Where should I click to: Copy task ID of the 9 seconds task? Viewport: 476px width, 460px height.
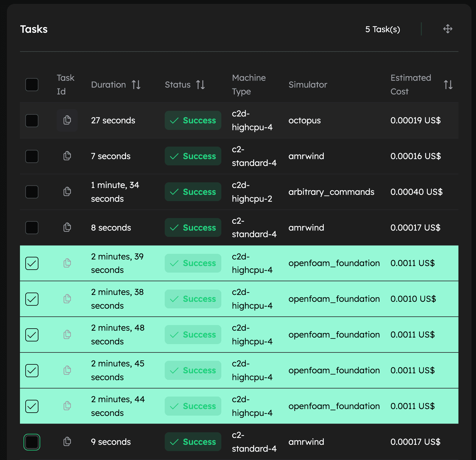coord(67,442)
